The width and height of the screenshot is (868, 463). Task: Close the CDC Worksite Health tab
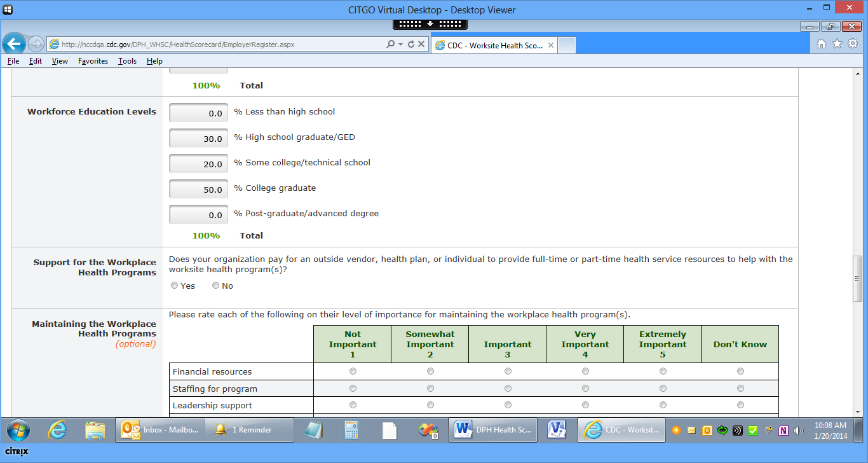click(551, 46)
